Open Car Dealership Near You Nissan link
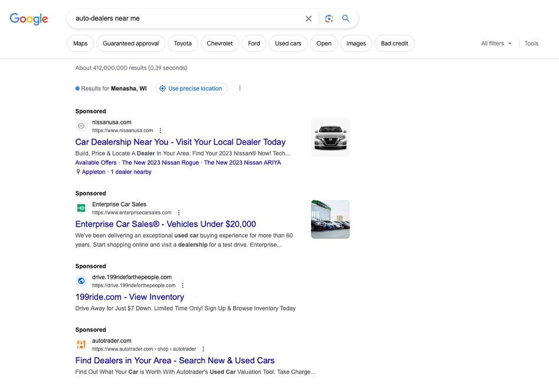This screenshot has width=559, height=392. click(x=181, y=142)
